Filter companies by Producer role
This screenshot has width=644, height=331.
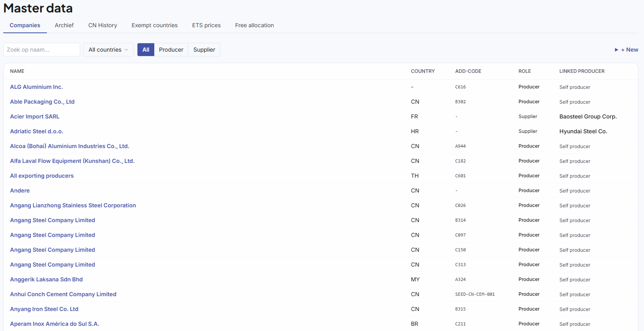[x=171, y=50]
